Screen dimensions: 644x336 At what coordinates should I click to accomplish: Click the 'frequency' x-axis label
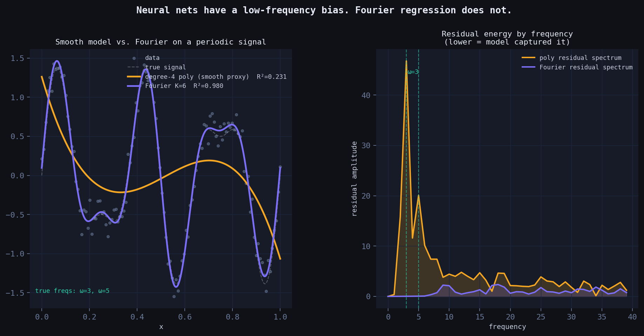pyautogui.click(x=507, y=327)
